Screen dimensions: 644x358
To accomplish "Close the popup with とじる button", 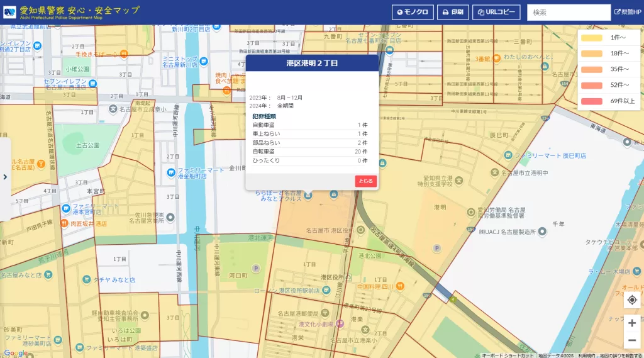I will click(365, 181).
